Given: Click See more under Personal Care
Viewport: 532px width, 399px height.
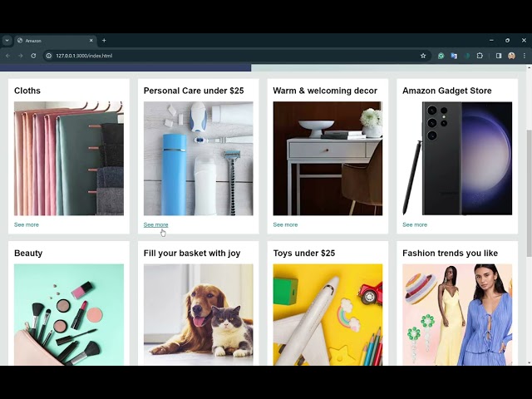Looking at the screenshot, I should pyautogui.click(x=155, y=224).
